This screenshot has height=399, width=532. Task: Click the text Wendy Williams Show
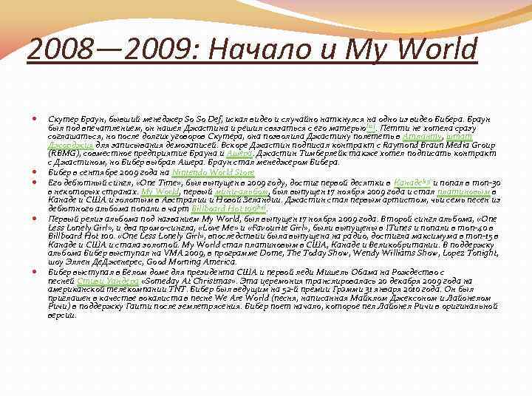pyautogui.click(x=396, y=253)
